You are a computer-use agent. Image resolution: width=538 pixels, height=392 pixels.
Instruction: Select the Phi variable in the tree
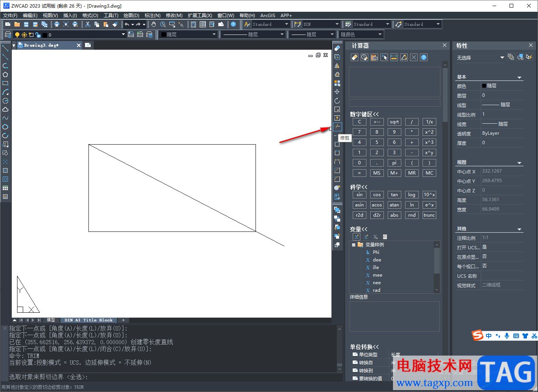(x=376, y=252)
